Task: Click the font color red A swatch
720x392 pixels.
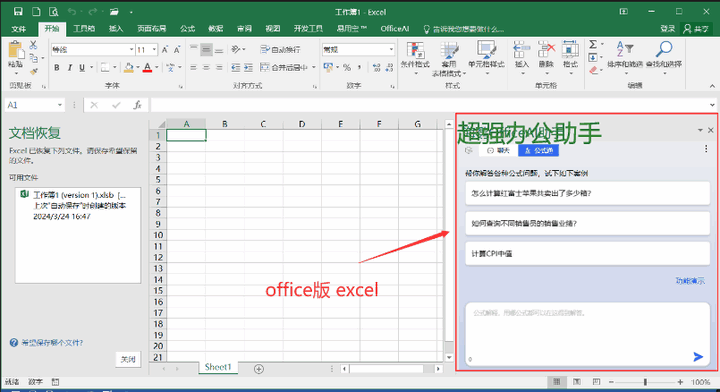Action: [x=147, y=68]
